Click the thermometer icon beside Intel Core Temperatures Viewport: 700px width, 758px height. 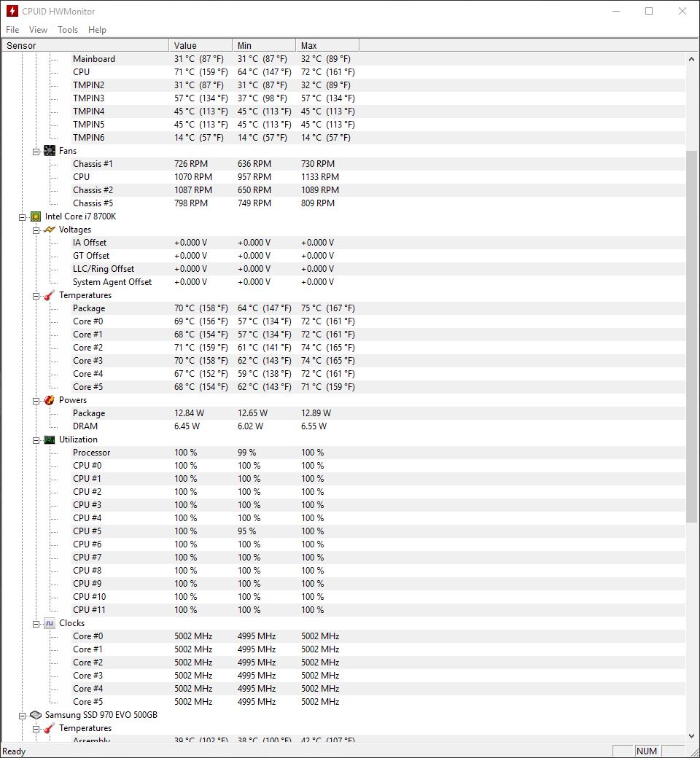50,295
